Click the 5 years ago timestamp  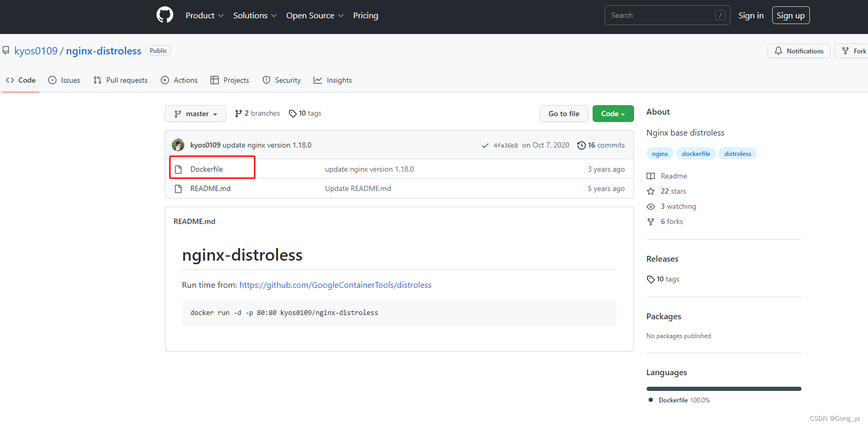point(606,188)
